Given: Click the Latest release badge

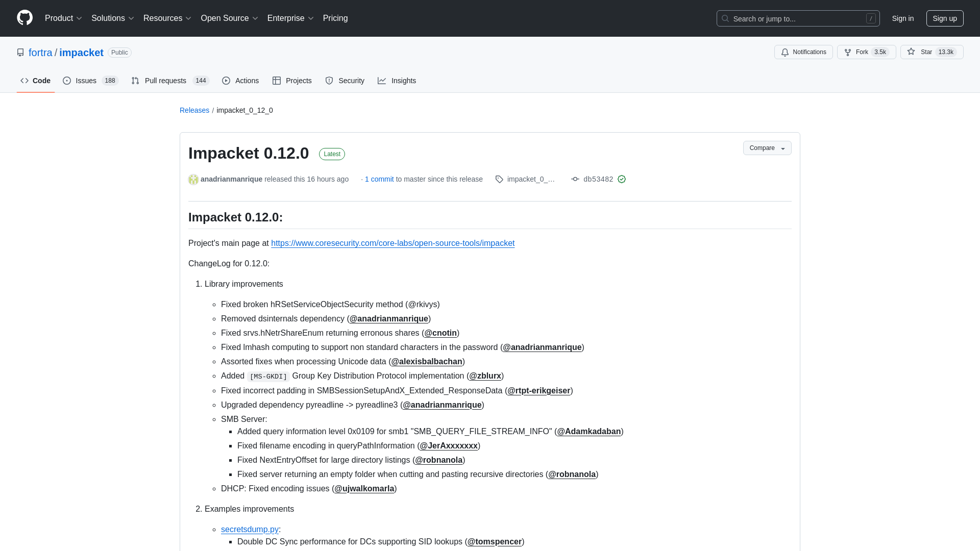Looking at the screenshot, I should click(332, 154).
